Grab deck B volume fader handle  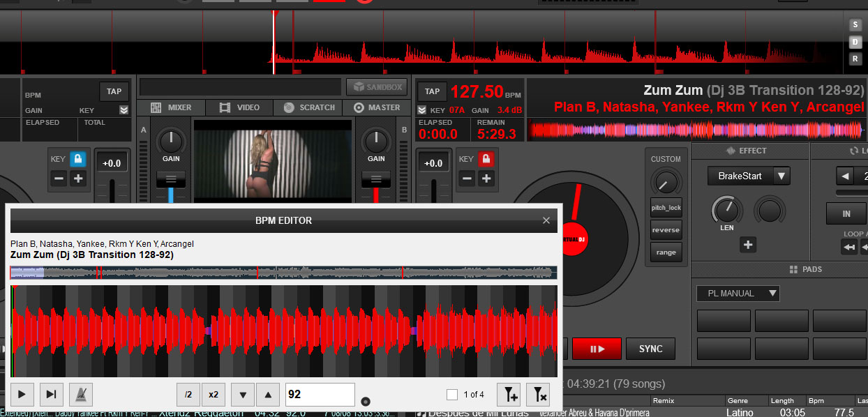(x=376, y=179)
